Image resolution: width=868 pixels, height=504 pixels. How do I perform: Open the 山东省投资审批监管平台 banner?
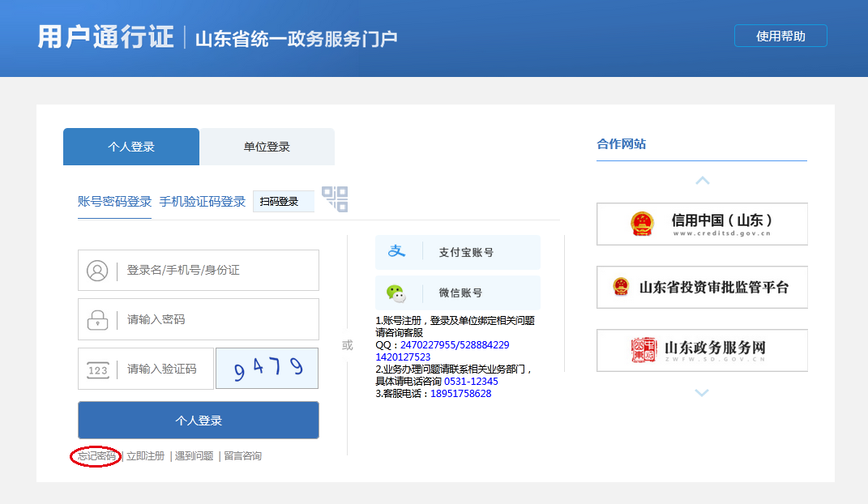click(702, 287)
